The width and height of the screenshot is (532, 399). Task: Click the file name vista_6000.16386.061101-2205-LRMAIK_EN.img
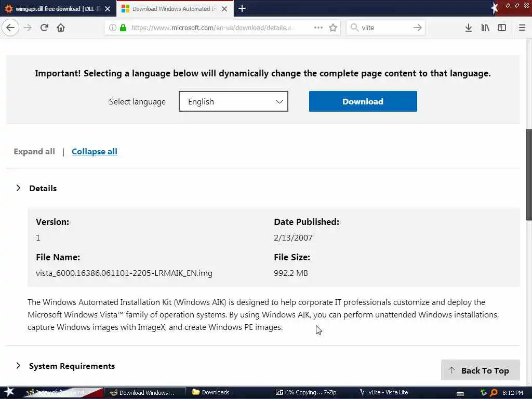pyautogui.click(x=124, y=273)
